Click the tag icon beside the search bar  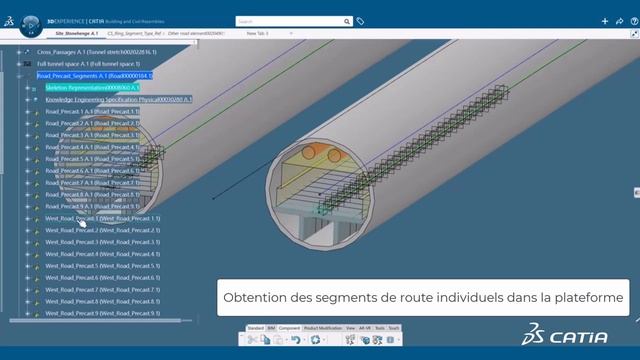(360, 21)
